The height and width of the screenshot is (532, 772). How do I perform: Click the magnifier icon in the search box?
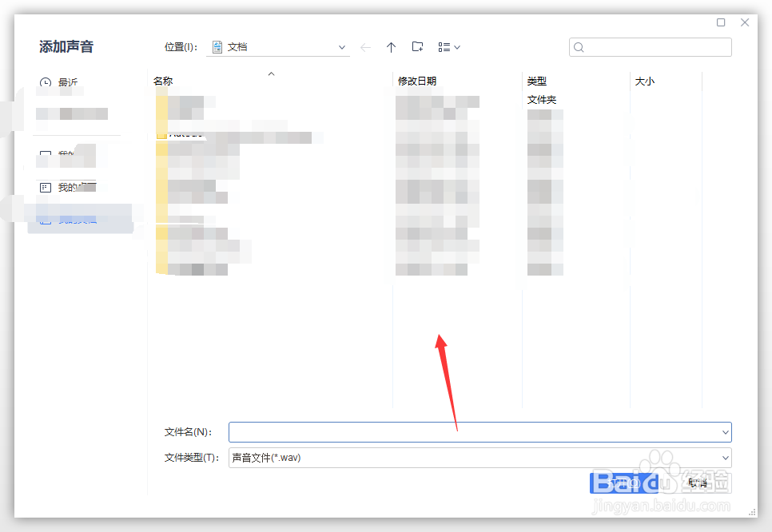[579, 47]
